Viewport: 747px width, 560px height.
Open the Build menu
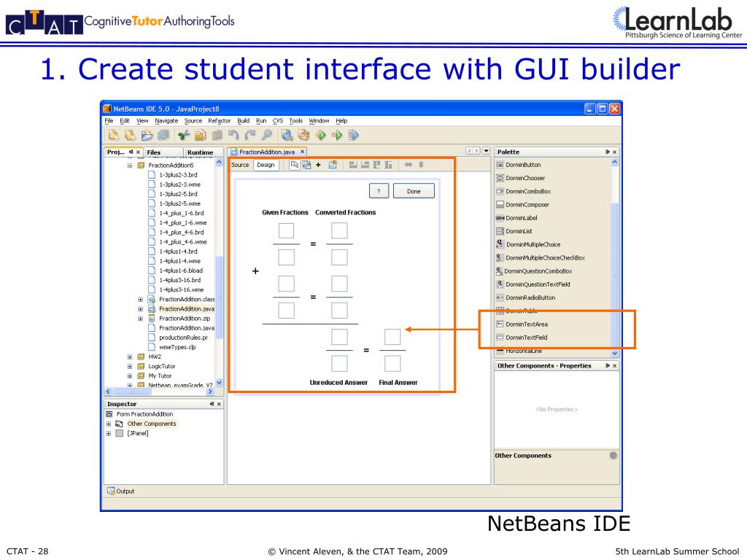click(244, 121)
